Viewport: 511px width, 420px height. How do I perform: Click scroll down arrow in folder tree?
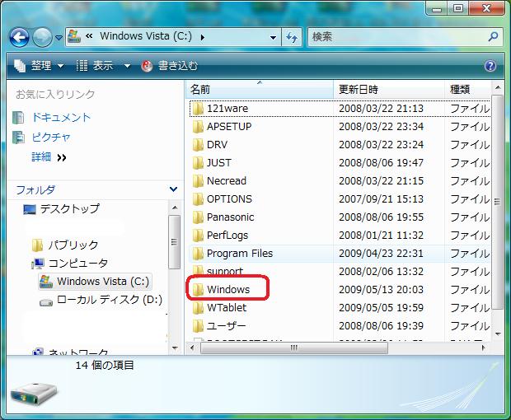(x=175, y=348)
